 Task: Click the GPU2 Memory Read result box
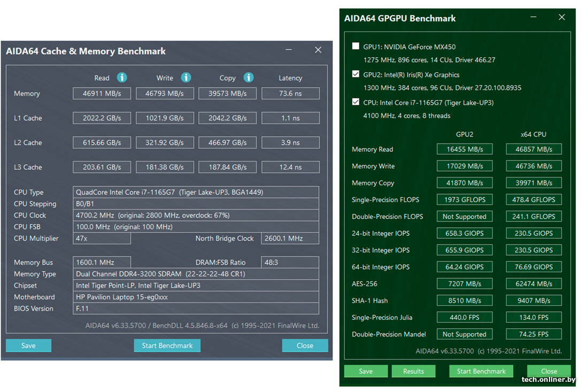click(464, 149)
